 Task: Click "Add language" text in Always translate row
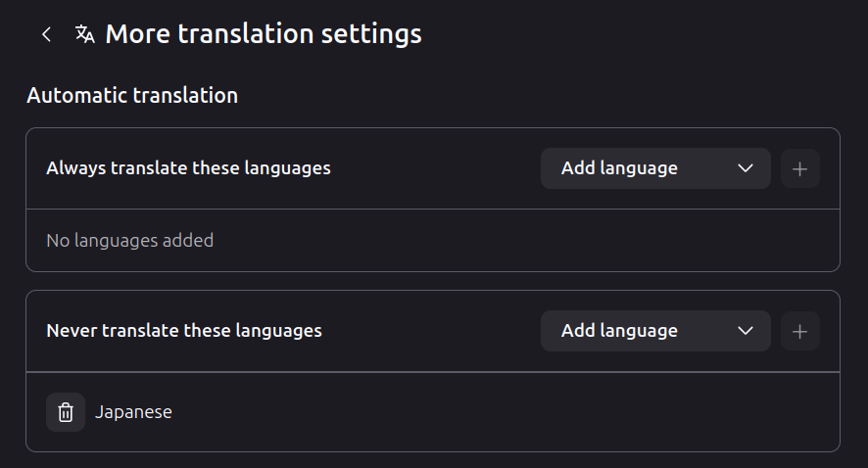pyautogui.click(x=619, y=168)
